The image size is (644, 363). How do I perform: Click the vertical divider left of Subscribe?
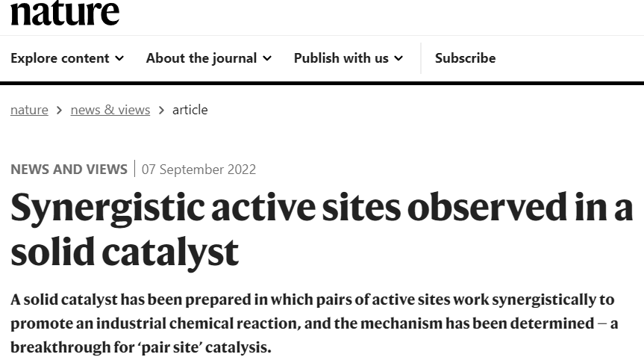click(421, 58)
